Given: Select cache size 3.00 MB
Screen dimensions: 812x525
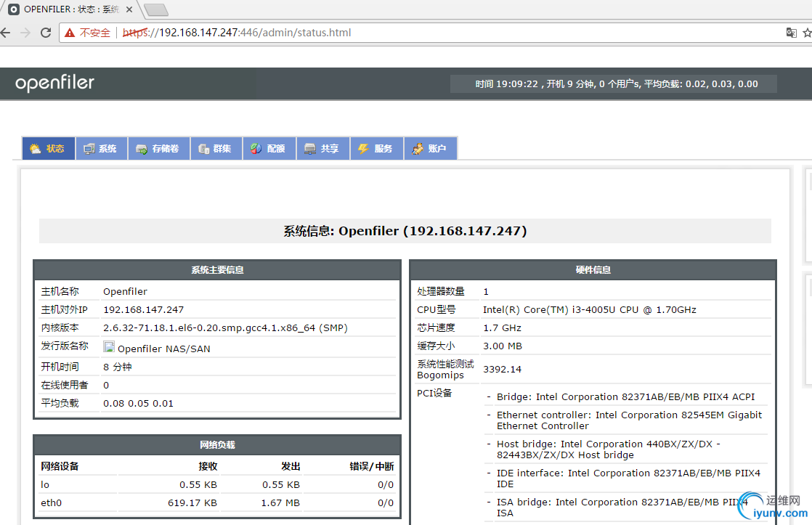Looking at the screenshot, I should [503, 346].
